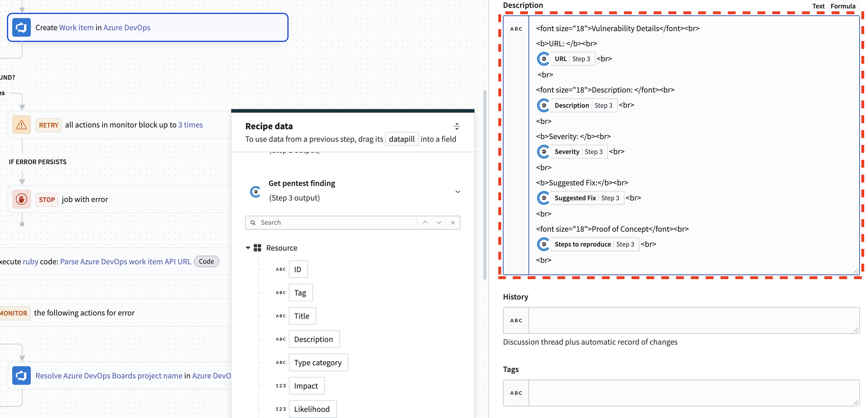Image resolution: width=868 pixels, height=418 pixels.
Task: Click the clear search X button
Action: point(453,222)
